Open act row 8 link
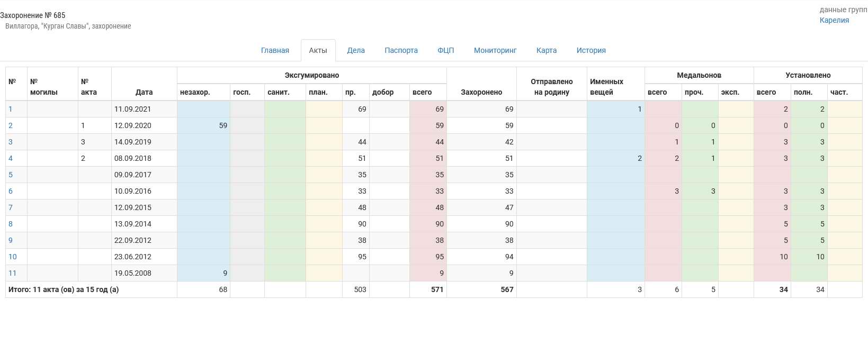The height and width of the screenshot is (345, 868). [x=10, y=224]
